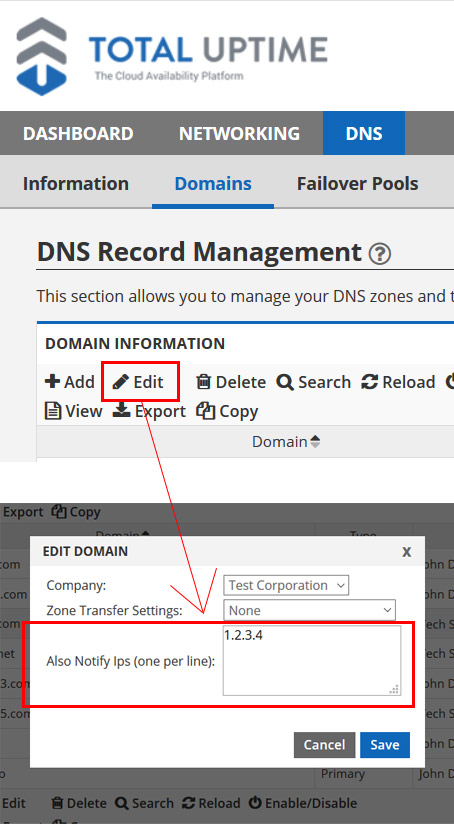Image resolution: width=454 pixels, height=836 pixels.
Task: Click the DOMAIN INFORMATION heading
Action: coord(135,343)
